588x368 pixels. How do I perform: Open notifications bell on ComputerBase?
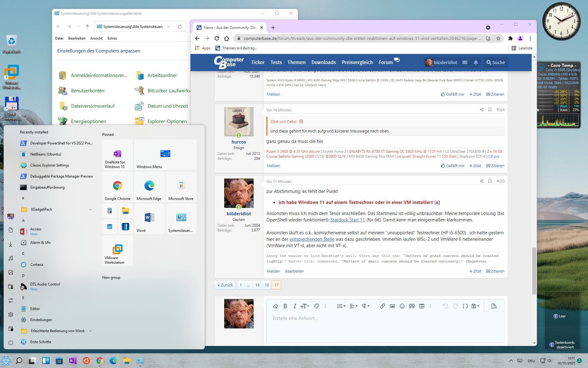pos(476,63)
